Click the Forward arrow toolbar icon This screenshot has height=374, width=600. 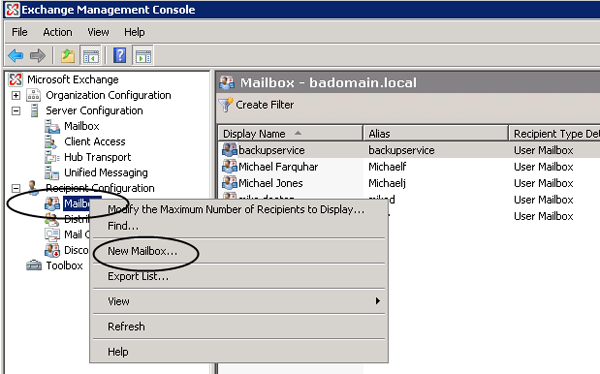[x=38, y=56]
